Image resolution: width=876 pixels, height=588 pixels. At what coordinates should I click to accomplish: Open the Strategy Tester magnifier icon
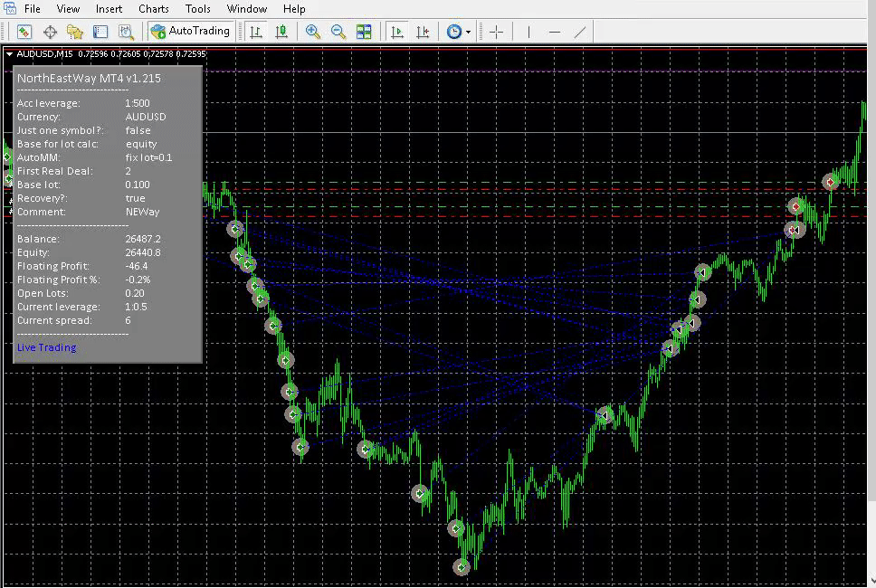[x=127, y=32]
